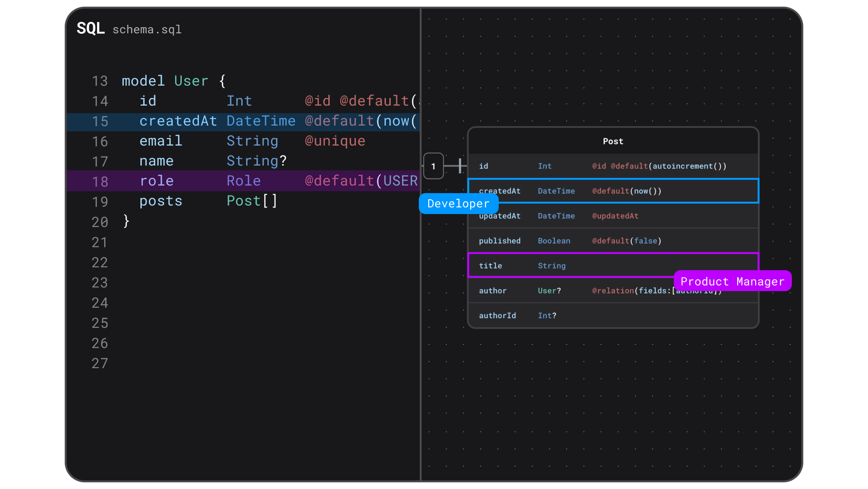Screen dimensions: 868x489
Task: Click the 'Role' type on line 18
Action: click(244, 181)
